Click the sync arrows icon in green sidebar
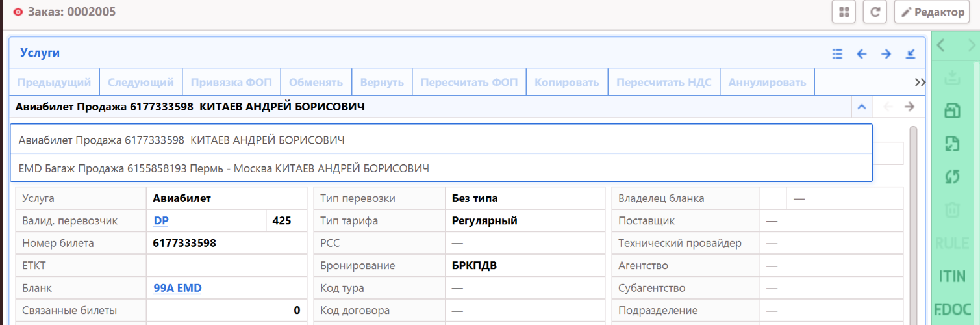The image size is (980, 325). pos(952,177)
